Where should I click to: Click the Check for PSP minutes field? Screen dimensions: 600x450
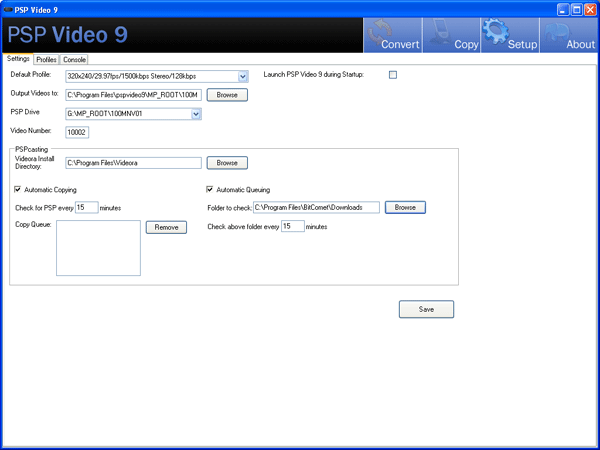coord(86,207)
